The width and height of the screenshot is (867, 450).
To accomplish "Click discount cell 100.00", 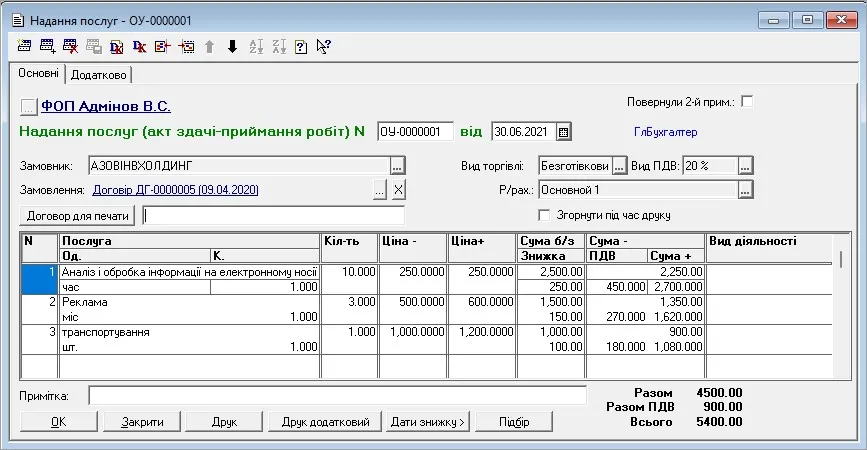I will (551, 347).
